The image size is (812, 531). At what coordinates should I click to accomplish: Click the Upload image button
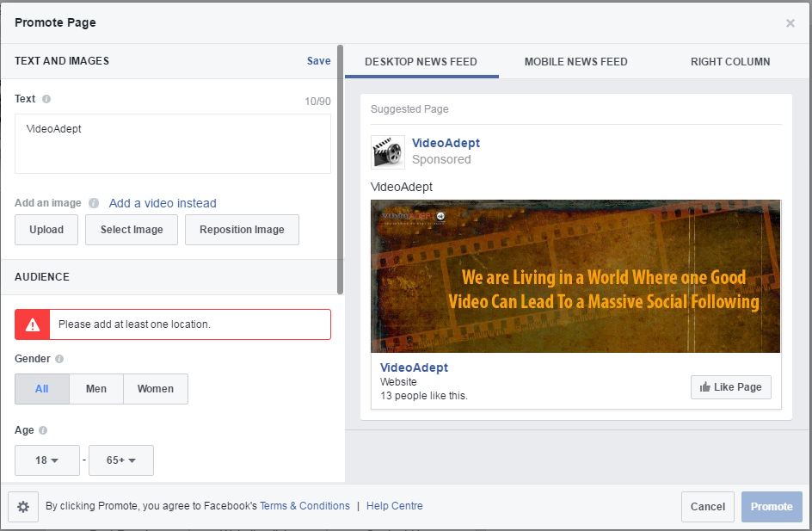pos(46,230)
